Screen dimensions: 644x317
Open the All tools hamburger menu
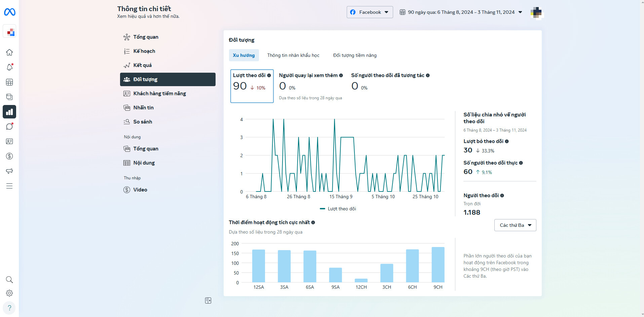[x=9, y=186]
